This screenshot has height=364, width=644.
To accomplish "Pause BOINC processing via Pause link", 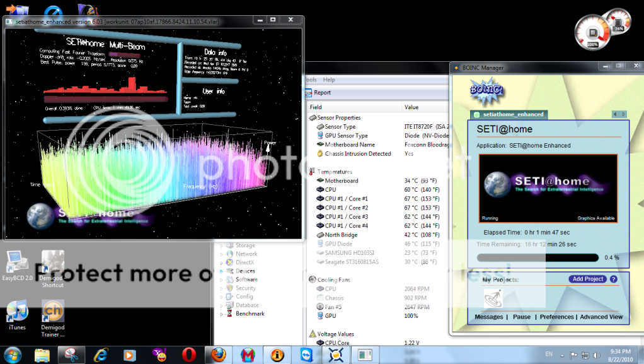I will [x=521, y=317].
